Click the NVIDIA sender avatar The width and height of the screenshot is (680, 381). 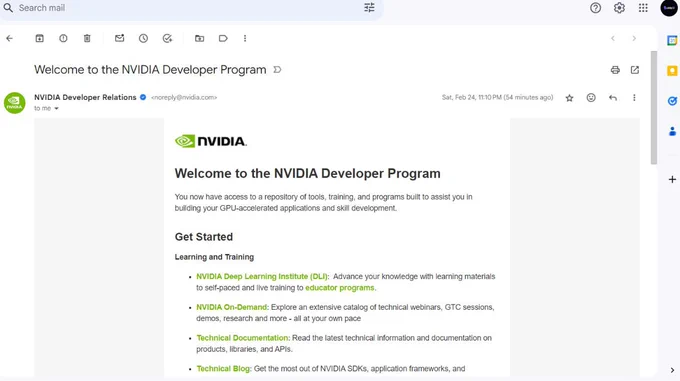click(15, 103)
